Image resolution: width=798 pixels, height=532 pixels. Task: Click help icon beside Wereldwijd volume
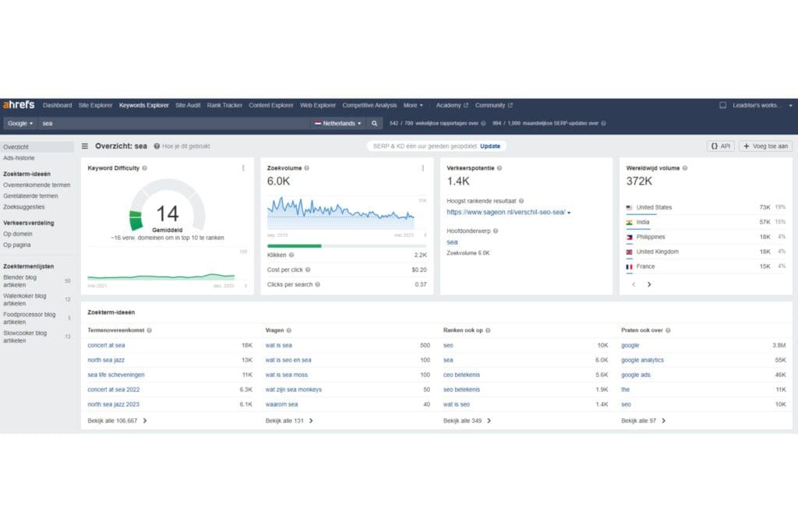(684, 167)
